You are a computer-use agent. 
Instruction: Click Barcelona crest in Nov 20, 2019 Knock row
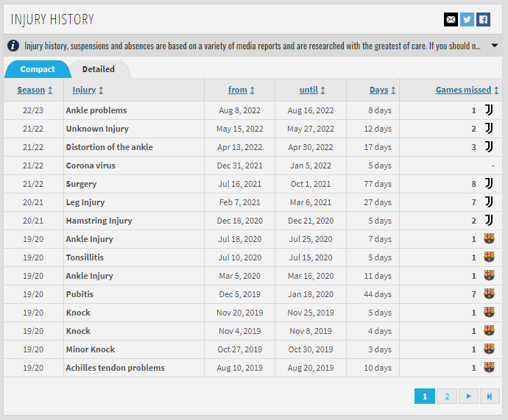click(x=489, y=313)
